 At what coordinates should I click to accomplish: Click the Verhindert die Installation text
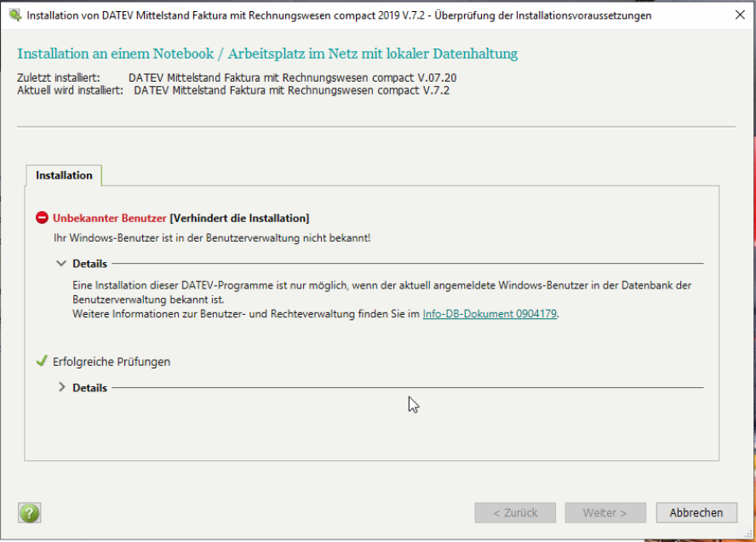pyautogui.click(x=239, y=219)
